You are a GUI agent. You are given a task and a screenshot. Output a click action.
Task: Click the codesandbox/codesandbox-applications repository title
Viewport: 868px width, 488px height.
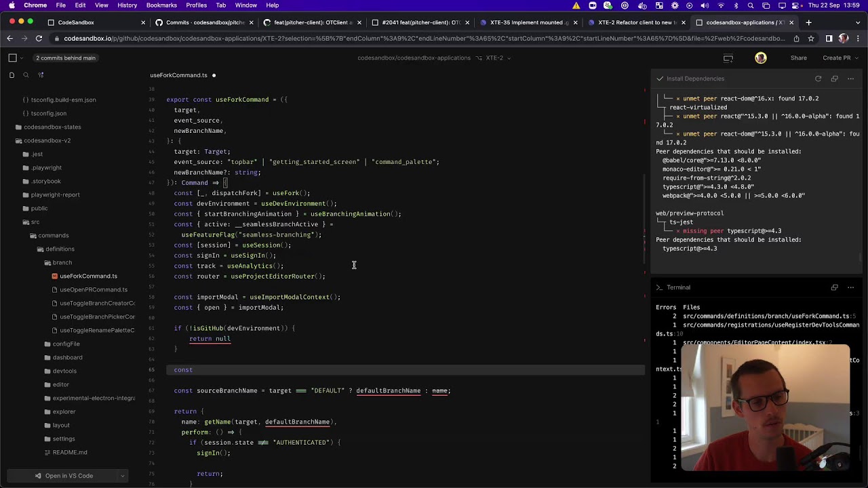pyautogui.click(x=414, y=58)
